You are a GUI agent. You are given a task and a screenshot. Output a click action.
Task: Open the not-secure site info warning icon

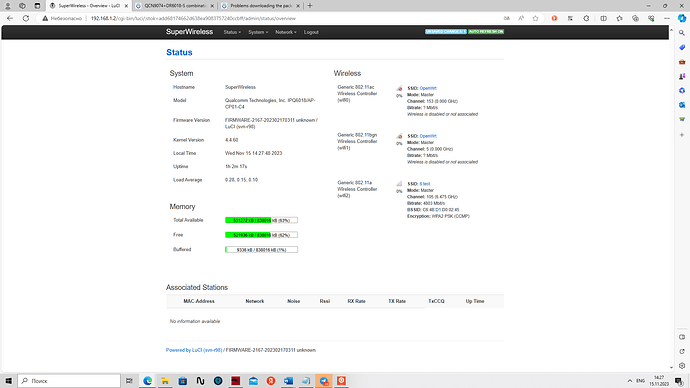pyautogui.click(x=45, y=18)
